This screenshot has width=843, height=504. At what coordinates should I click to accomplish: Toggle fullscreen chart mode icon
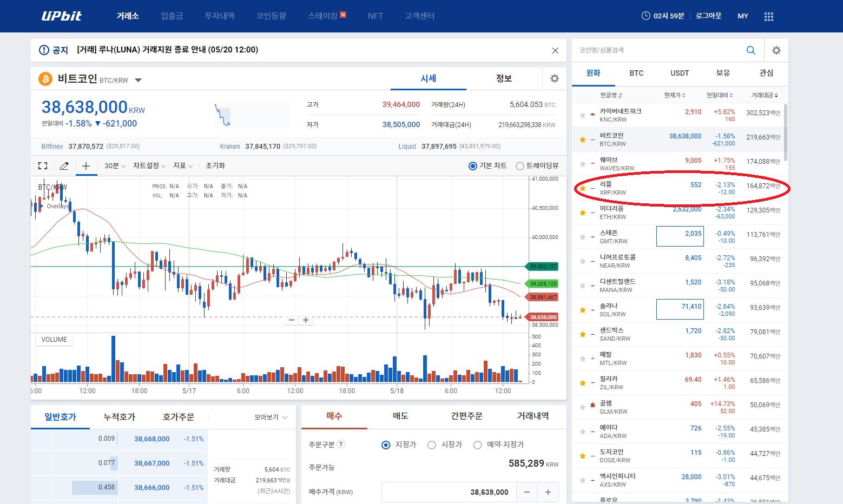tap(43, 165)
